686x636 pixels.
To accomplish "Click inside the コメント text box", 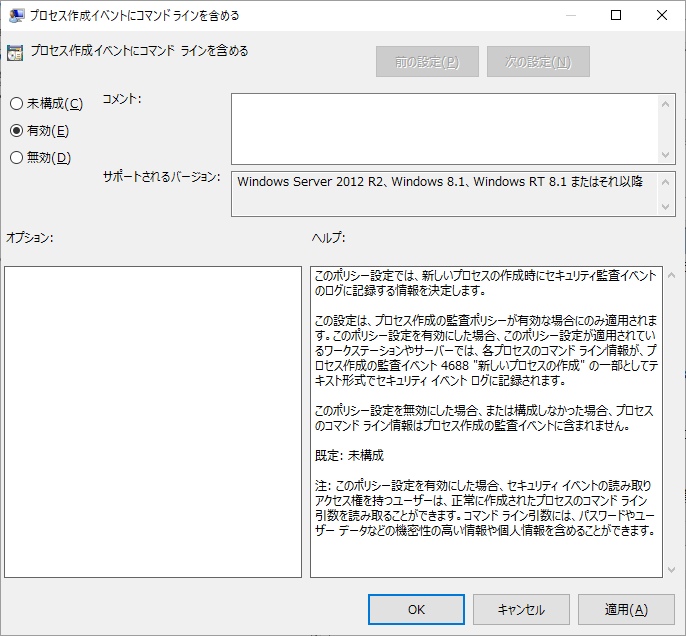I will 444,129.
